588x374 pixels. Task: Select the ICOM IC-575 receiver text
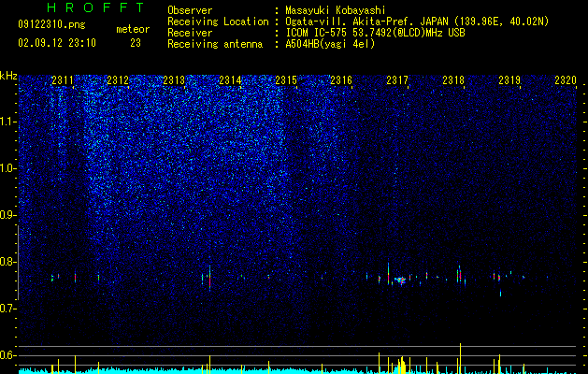click(375, 33)
